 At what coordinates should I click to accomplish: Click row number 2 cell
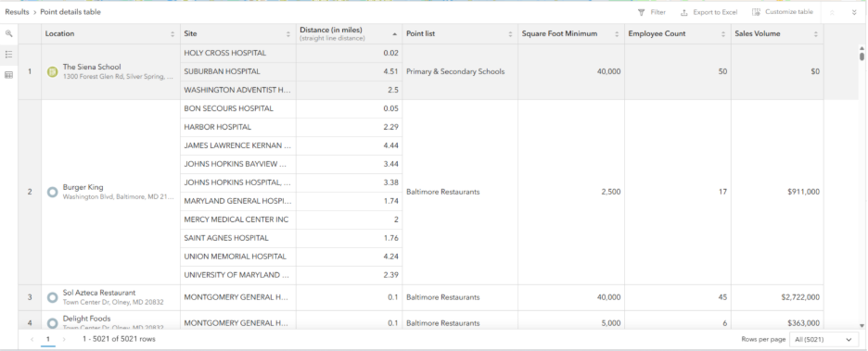[30, 193]
